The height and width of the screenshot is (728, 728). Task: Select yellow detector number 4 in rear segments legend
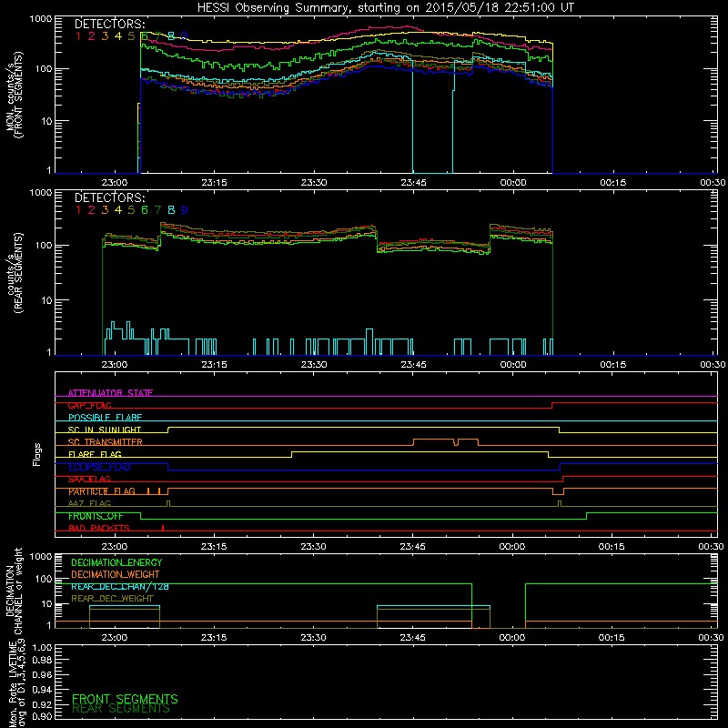(x=118, y=210)
